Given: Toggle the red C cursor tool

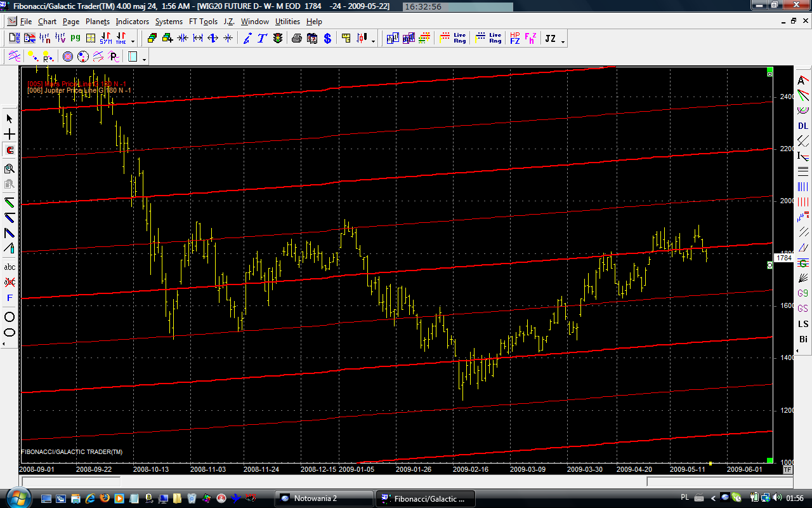Looking at the screenshot, I should [10, 150].
